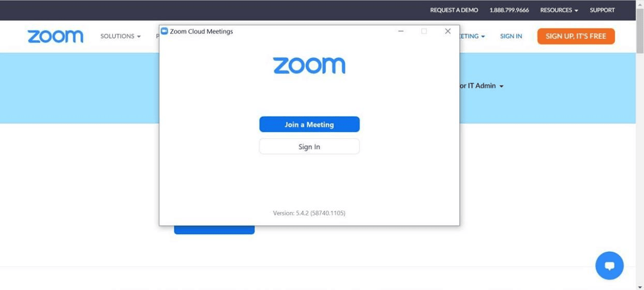Click the Join a Meeting button

click(309, 124)
